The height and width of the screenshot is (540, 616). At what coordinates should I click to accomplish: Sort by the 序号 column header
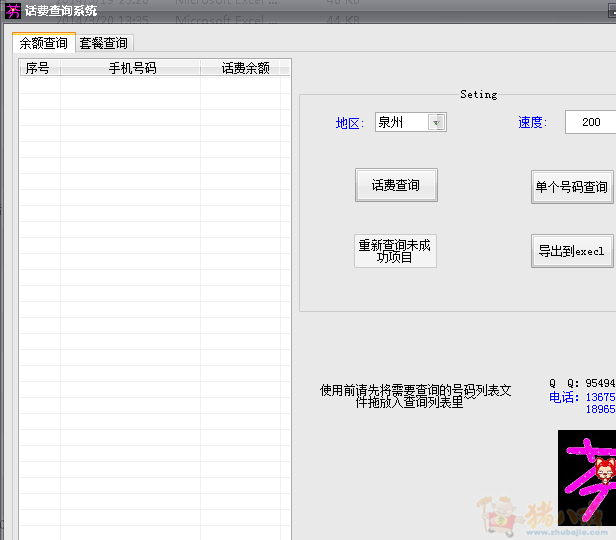point(38,68)
